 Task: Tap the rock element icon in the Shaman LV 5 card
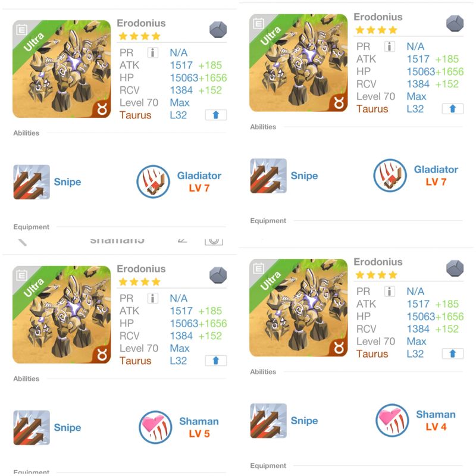point(218,275)
